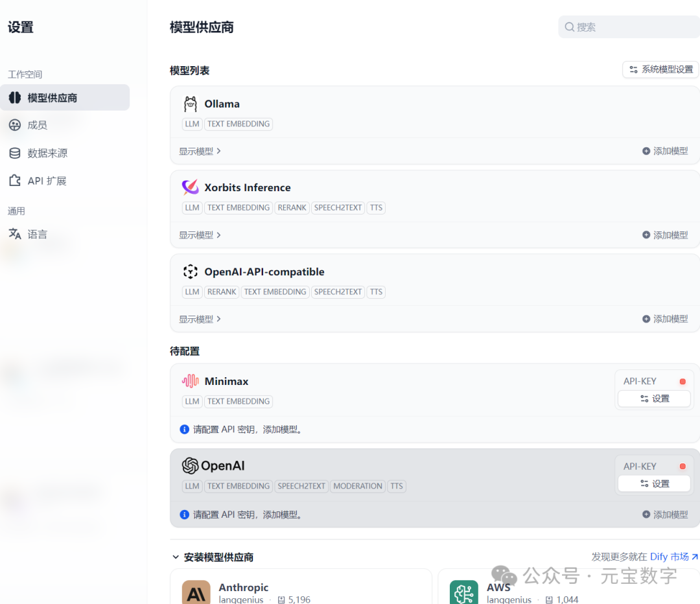Click the OpenAI-API-compatible provider name

(264, 272)
